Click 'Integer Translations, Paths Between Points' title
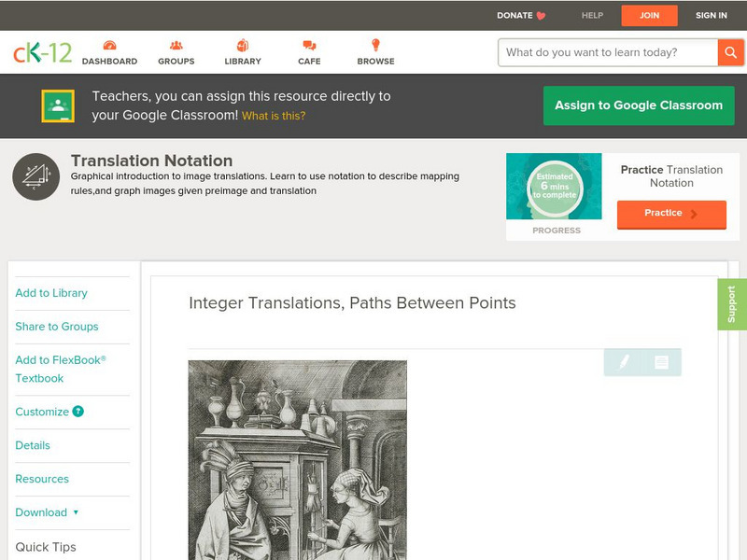Screen dimensions: 747x560 tap(352, 302)
